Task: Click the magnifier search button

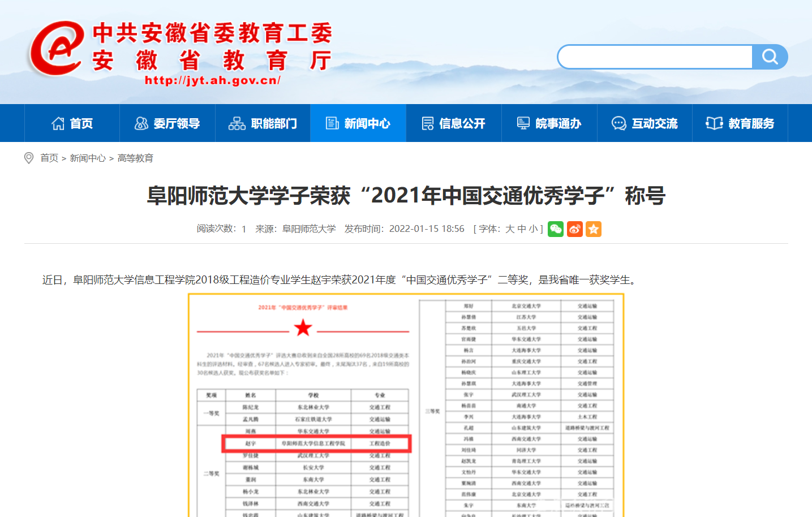Action: (770, 57)
